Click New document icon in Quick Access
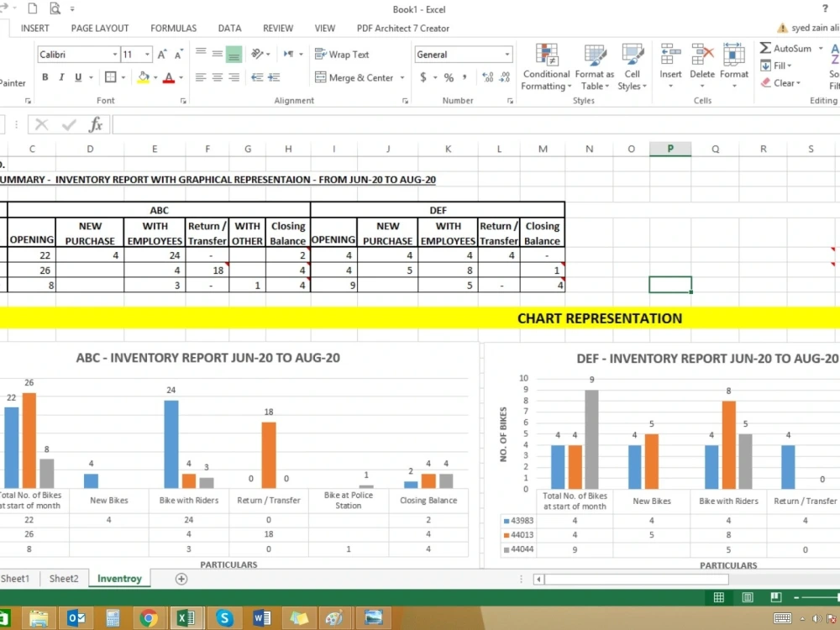 pyautogui.click(x=33, y=8)
